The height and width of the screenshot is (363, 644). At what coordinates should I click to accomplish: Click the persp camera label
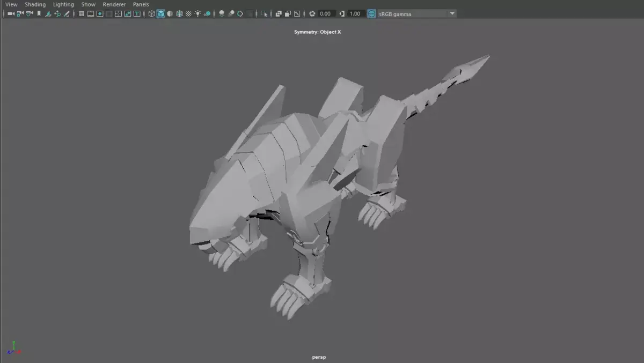coord(319,357)
